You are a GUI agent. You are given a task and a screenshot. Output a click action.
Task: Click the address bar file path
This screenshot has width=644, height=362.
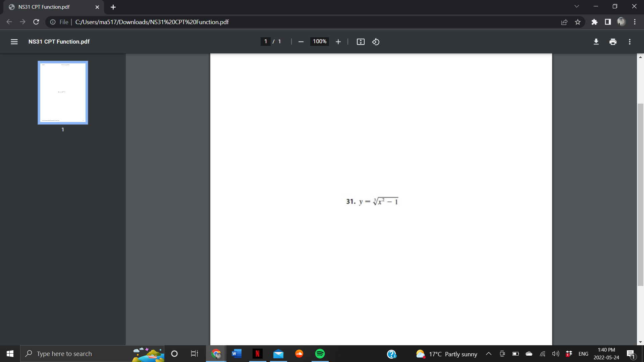[152, 22]
